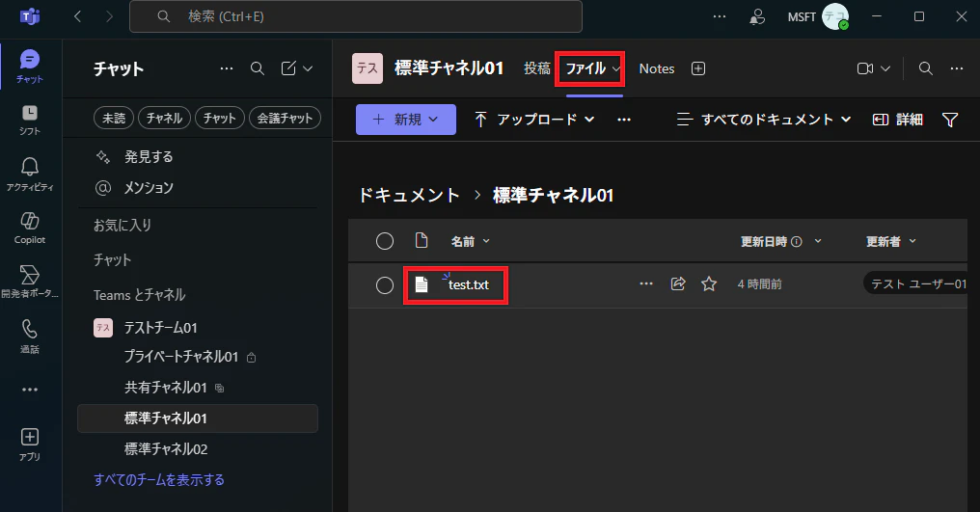The height and width of the screenshot is (512, 980).
Task: Expand the Chat (チャット) section header
Action: point(113,260)
